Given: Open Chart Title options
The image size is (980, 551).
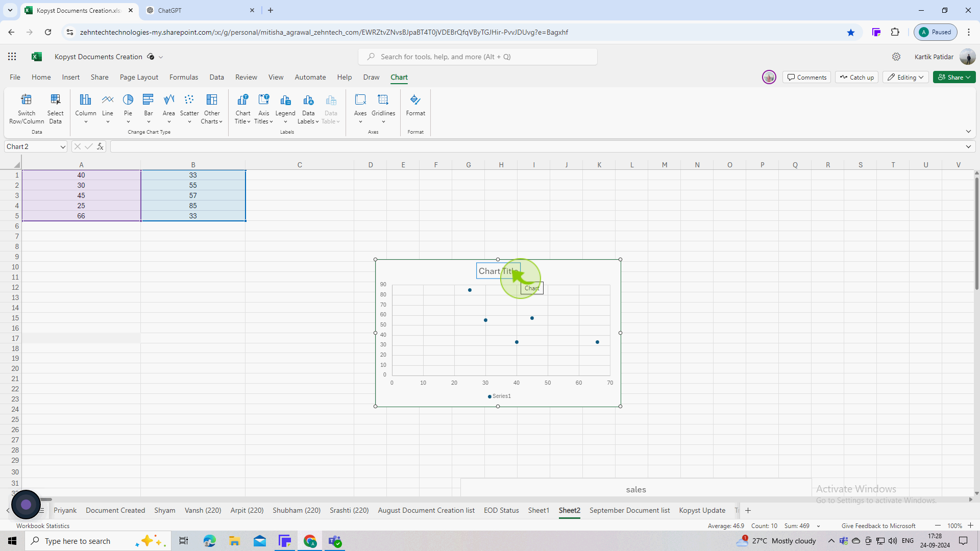Looking at the screenshot, I should [243, 109].
